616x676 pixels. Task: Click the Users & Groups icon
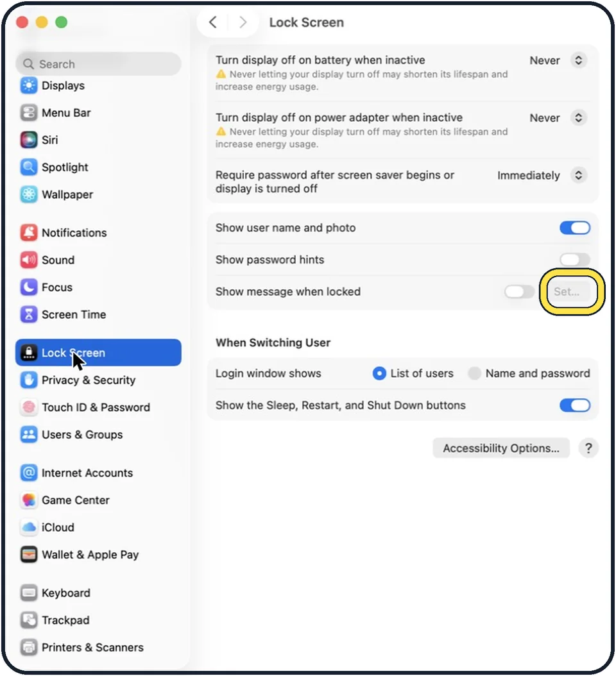click(29, 435)
